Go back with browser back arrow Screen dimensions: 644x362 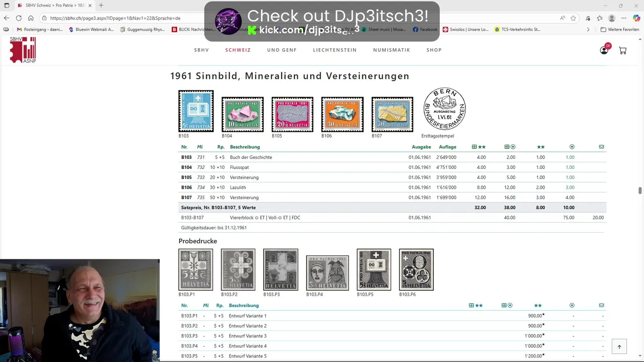[x=7, y=18]
